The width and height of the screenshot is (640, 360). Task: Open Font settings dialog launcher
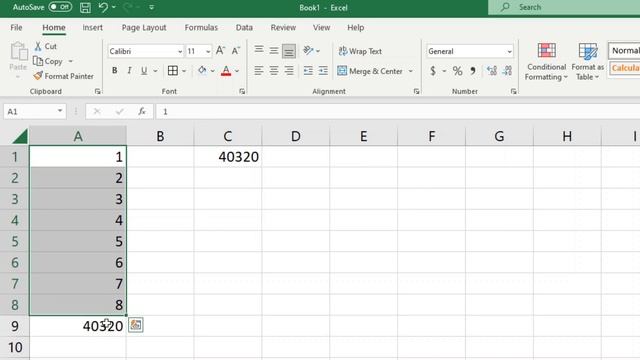242,91
